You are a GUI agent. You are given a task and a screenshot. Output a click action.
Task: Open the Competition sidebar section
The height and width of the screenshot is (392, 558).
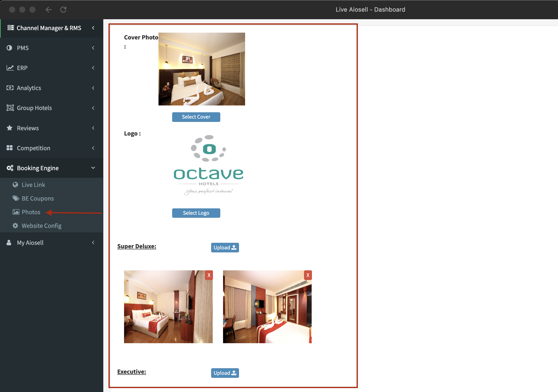pyautogui.click(x=51, y=148)
